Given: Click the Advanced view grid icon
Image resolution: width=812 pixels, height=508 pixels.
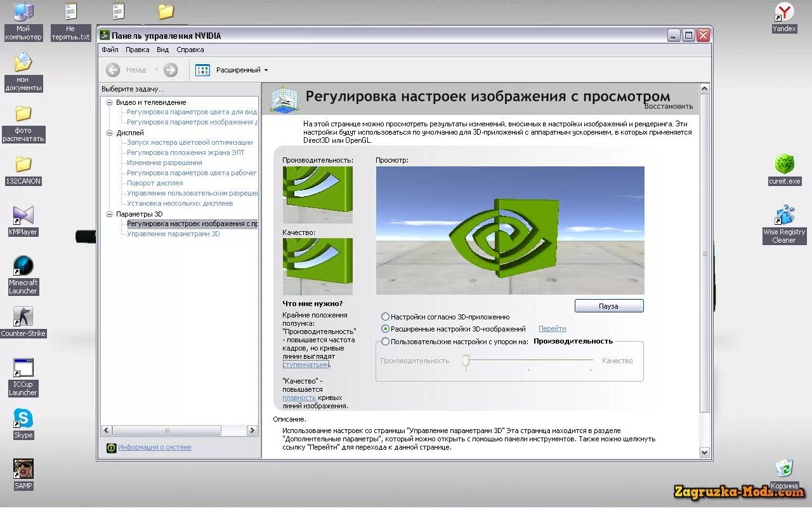Looking at the screenshot, I should point(202,70).
